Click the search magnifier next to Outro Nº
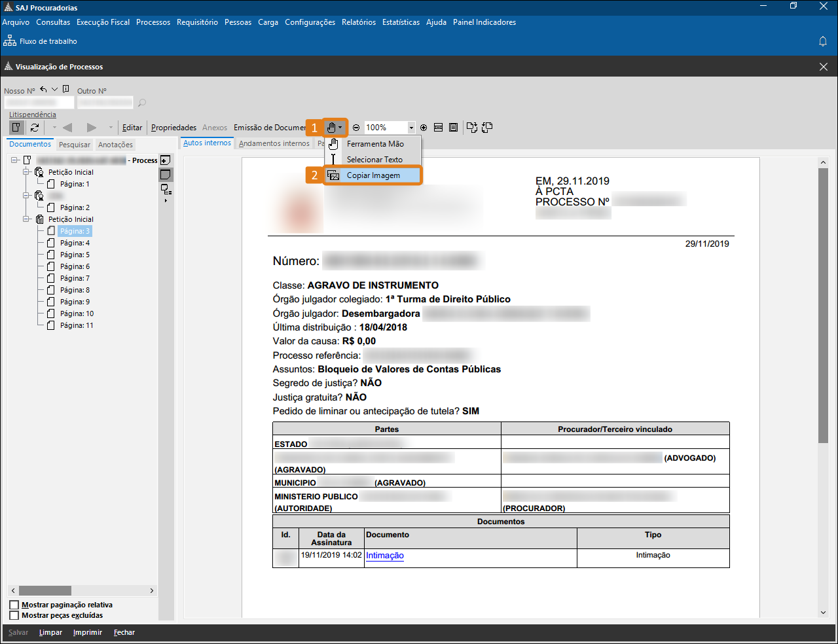Viewport: 838px width, 644px height. coord(141,103)
